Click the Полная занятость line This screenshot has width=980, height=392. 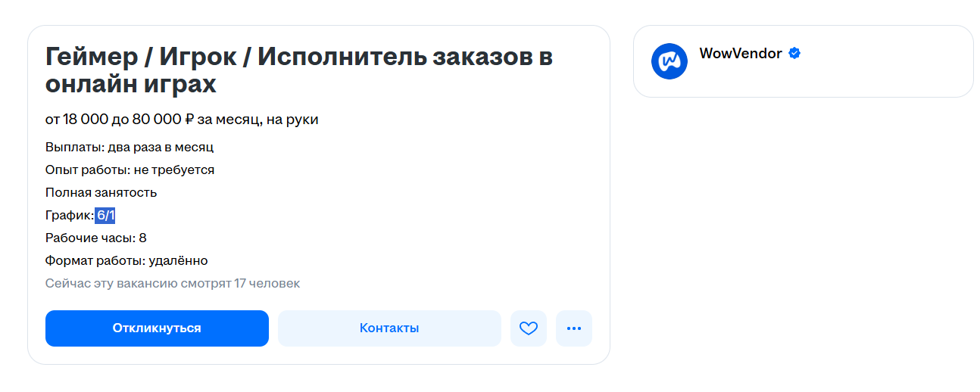pyautogui.click(x=101, y=192)
